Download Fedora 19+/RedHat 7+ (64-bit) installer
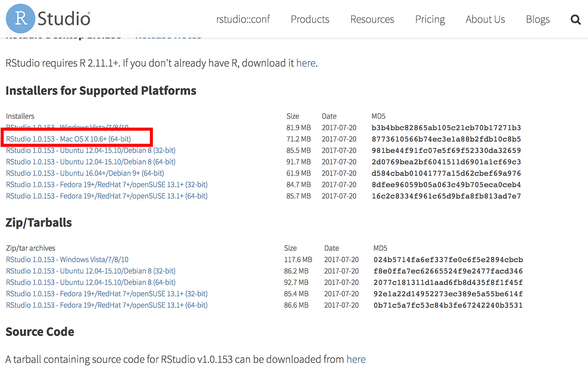Screen dimensions: 588x379 tap(107, 196)
